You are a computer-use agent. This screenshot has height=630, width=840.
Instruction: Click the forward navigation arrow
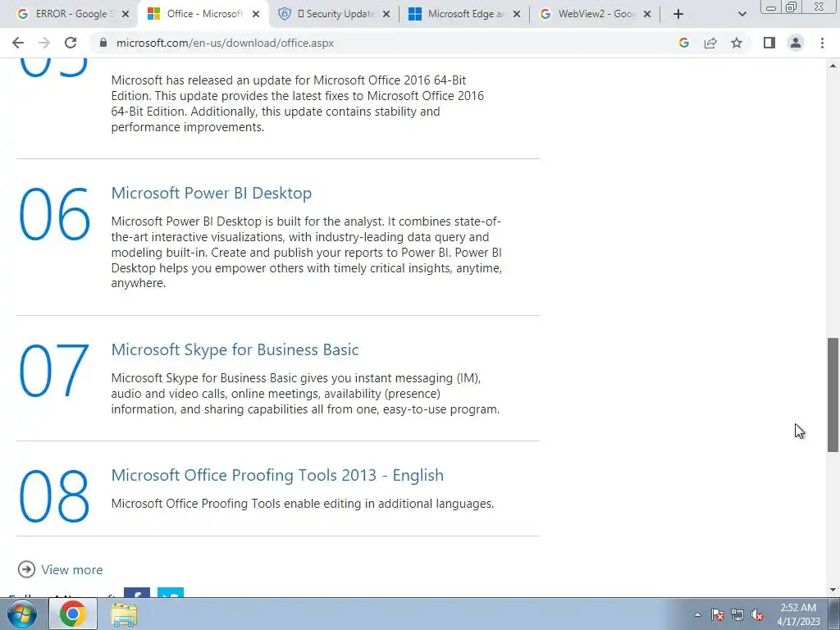click(x=44, y=43)
